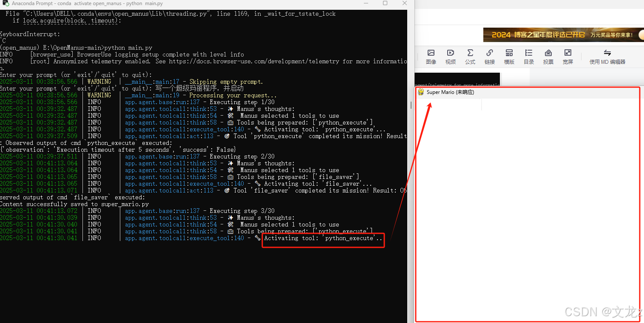Open the 模版 template picker
This screenshot has height=323, width=644.
coord(509,56)
